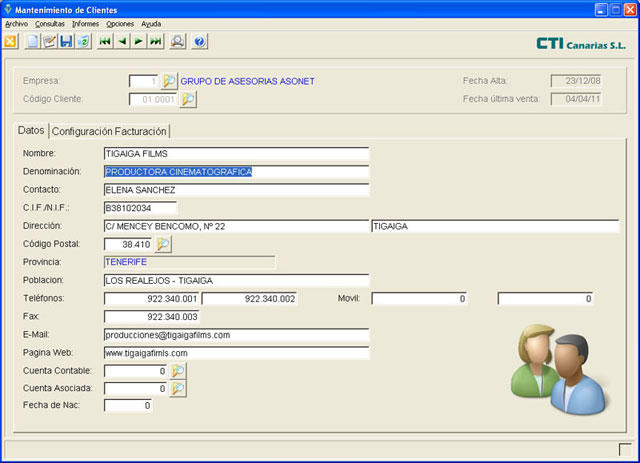The image size is (640, 463).
Task: Open lookup next to Código Postal
Action: click(164, 244)
